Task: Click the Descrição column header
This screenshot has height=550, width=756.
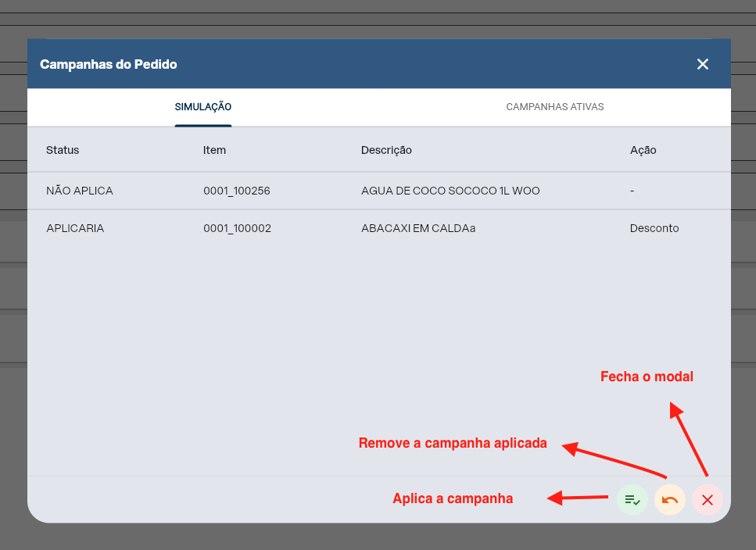Action: [386, 150]
